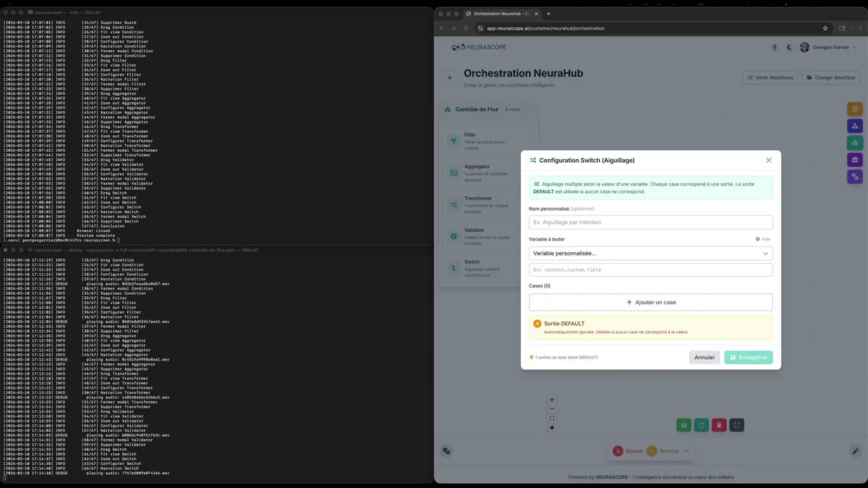Close the Orchestration NeuraHub browser tab
This screenshot has width=868, height=488.
pyautogui.click(x=536, y=14)
